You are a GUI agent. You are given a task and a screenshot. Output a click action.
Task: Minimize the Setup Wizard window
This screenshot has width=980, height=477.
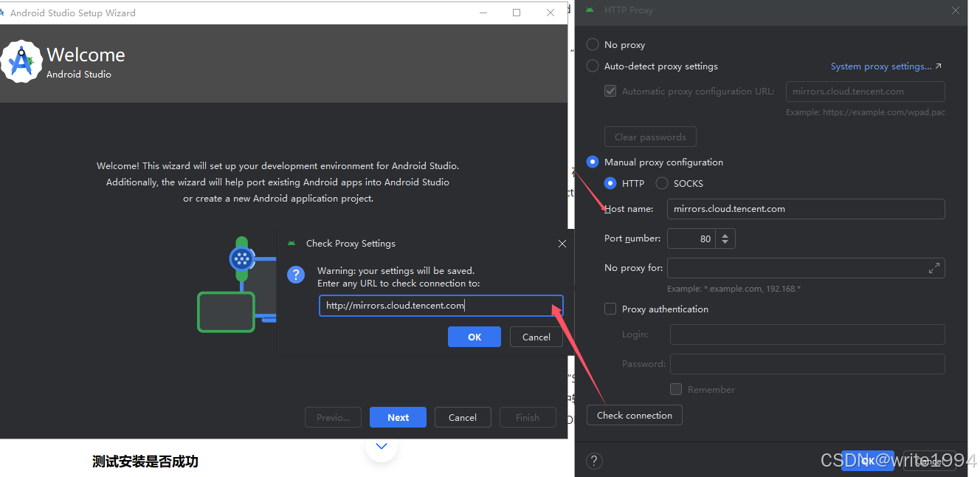coord(483,13)
